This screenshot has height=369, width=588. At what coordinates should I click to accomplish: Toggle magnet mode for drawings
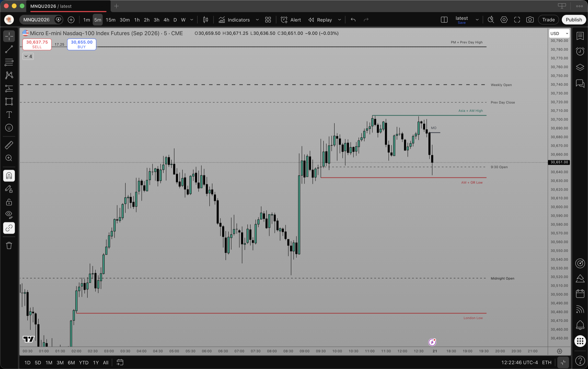(x=9, y=176)
